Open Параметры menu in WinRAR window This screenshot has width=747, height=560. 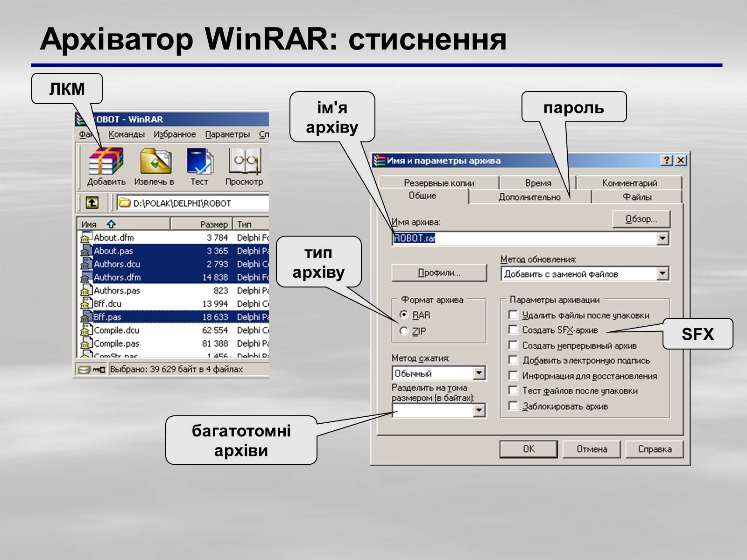227,134
